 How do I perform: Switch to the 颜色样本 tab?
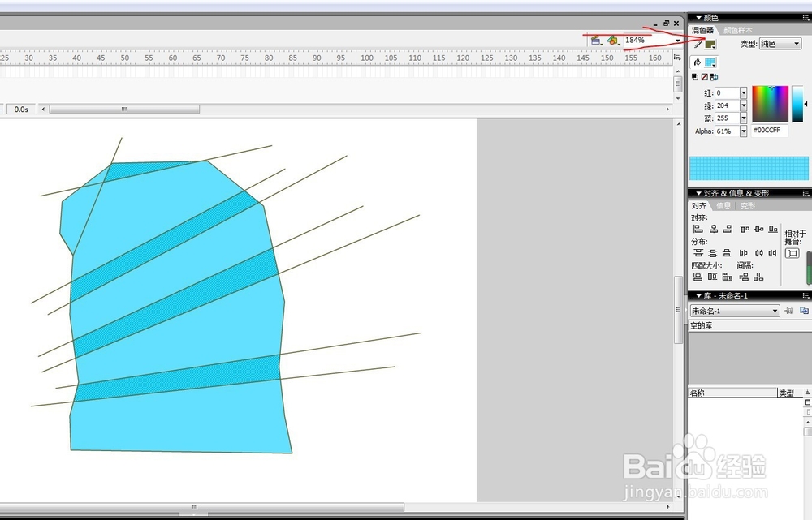pyautogui.click(x=738, y=31)
